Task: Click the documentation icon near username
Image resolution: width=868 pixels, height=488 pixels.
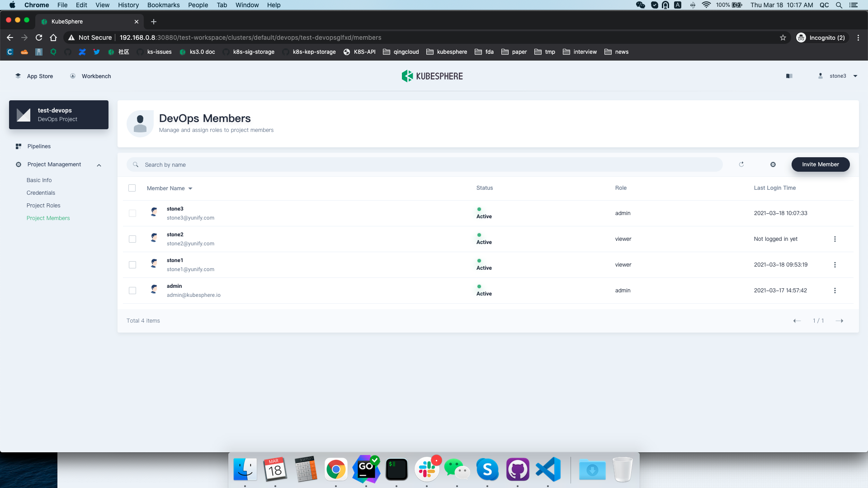Action: 789,76
